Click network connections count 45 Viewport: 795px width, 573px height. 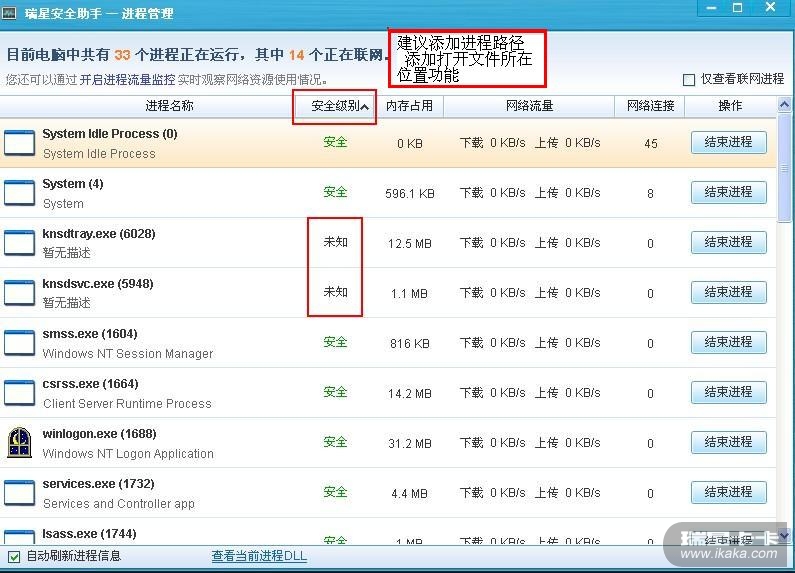click(651, 144)
